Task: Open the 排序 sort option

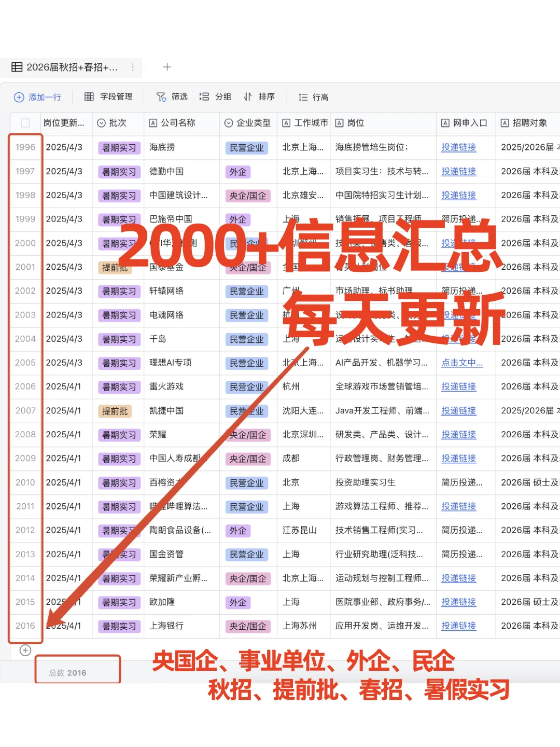Action: click(259, 97)
